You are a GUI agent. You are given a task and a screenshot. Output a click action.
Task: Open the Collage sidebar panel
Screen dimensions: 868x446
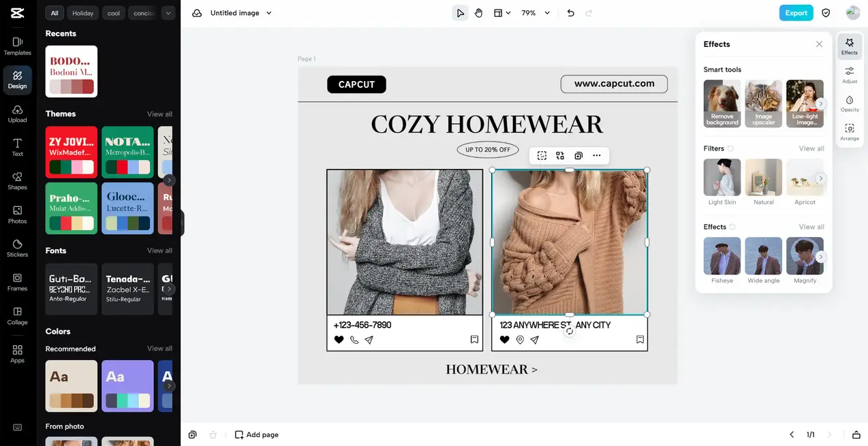tap(17, 316)
